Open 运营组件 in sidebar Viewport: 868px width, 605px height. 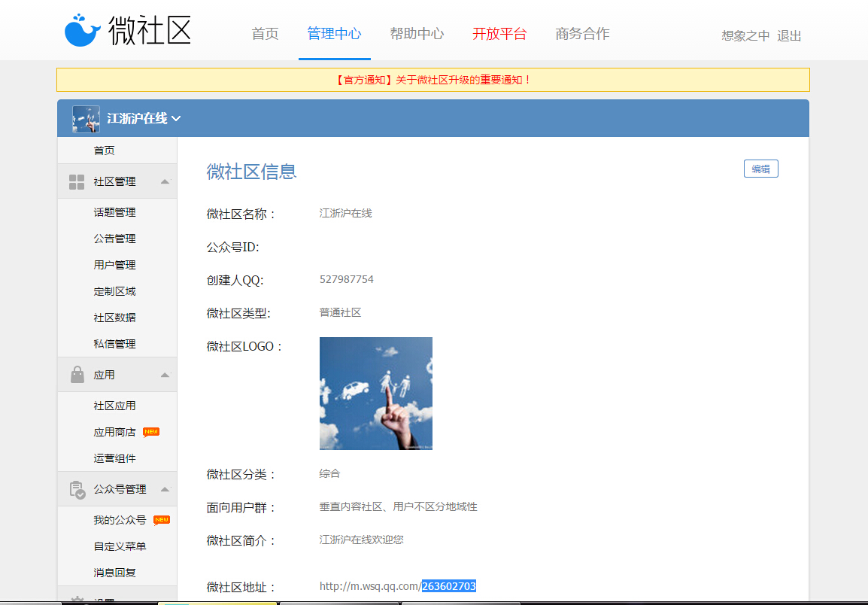point(114,459)
